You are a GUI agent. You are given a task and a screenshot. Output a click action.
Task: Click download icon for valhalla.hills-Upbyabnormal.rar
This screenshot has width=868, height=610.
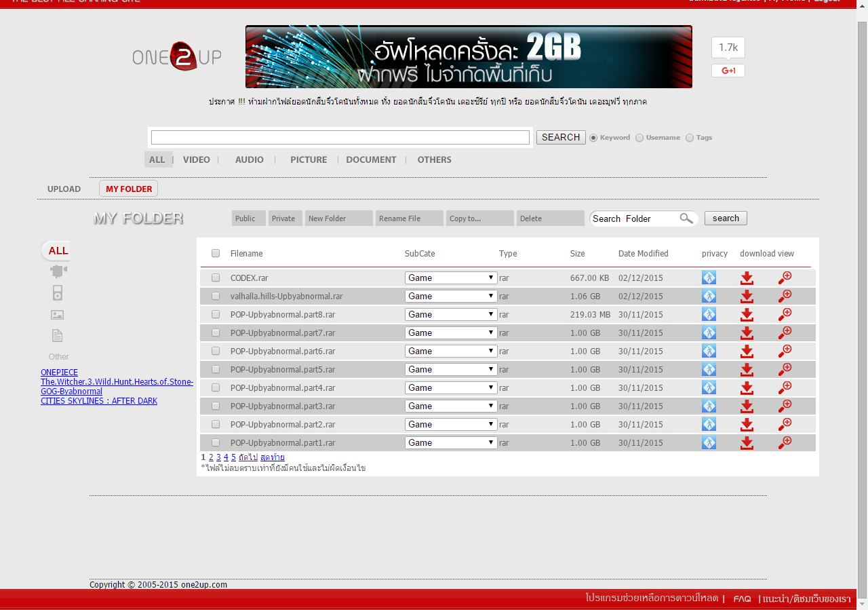coord(747,296)
